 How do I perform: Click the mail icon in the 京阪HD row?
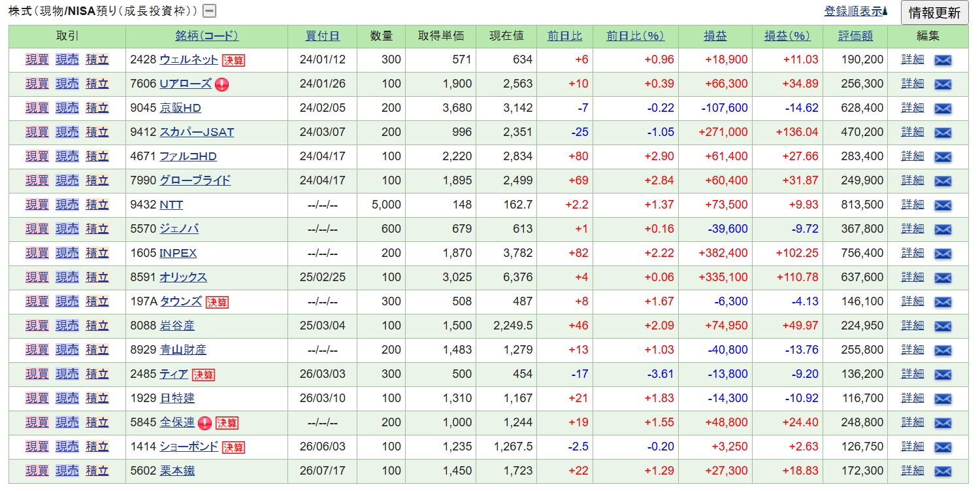(x=943, y=109)
